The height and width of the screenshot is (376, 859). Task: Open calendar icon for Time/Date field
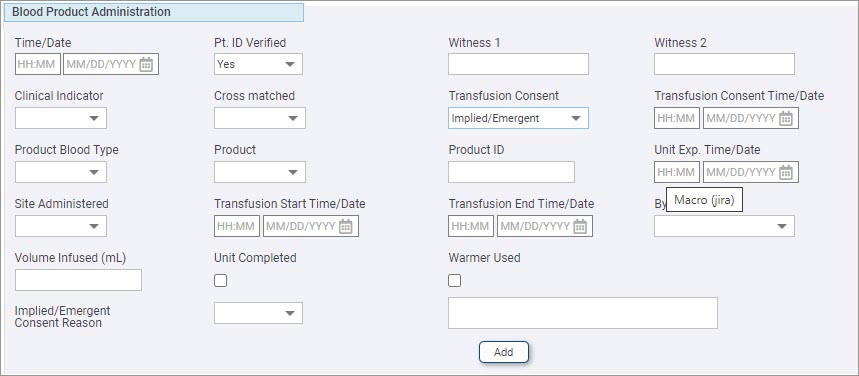pos(146,65)
